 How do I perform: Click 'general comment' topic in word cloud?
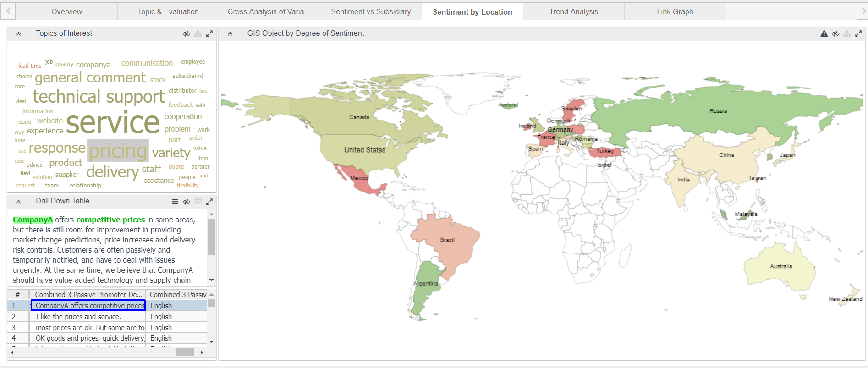click(x=90, y=78)
